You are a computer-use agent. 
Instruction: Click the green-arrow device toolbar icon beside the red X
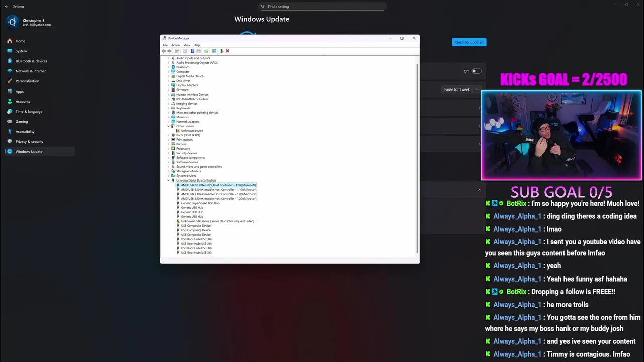[x=222, y=51]
